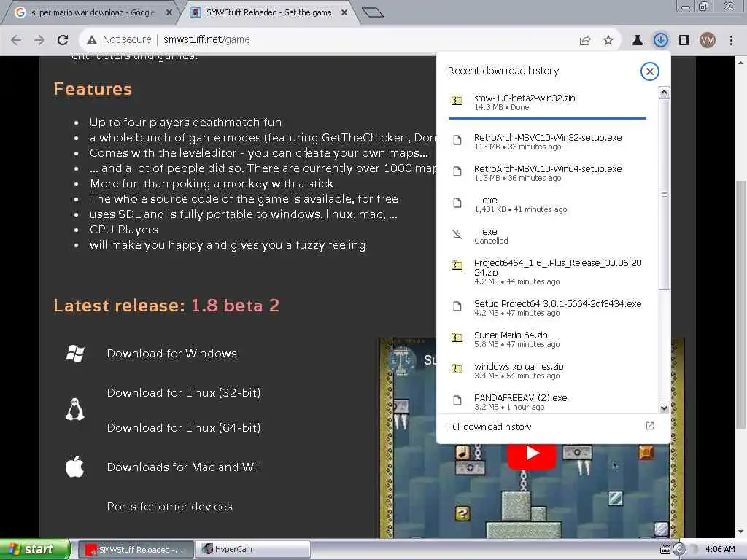Open Setup Project64 3.0.1 exe entry
This screenshot has height=560, width=747.
(547, 308)
